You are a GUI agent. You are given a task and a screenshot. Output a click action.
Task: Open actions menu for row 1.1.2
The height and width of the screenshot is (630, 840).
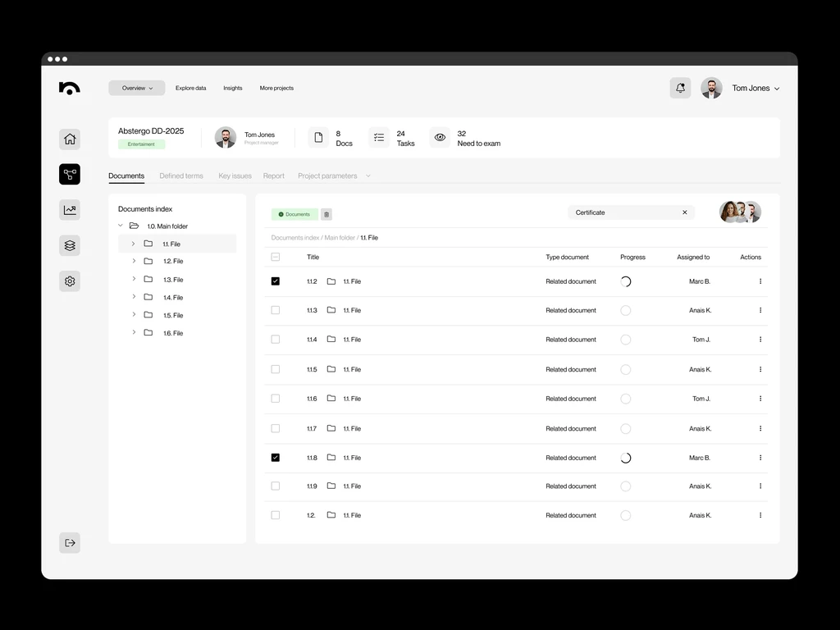click(760, 281)
